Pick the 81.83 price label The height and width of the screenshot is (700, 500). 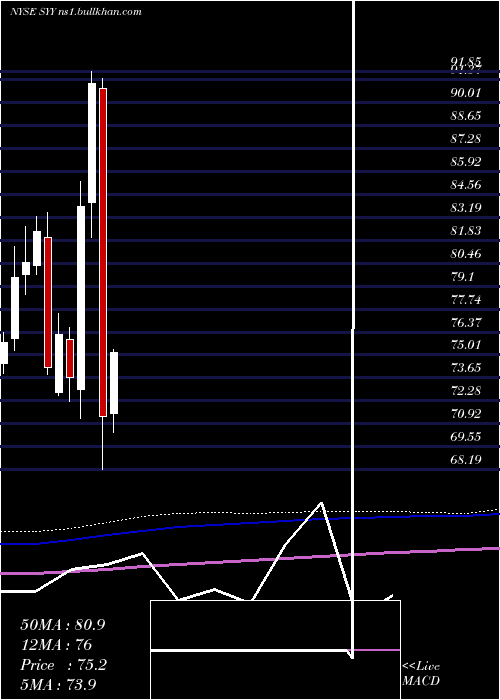466,231
